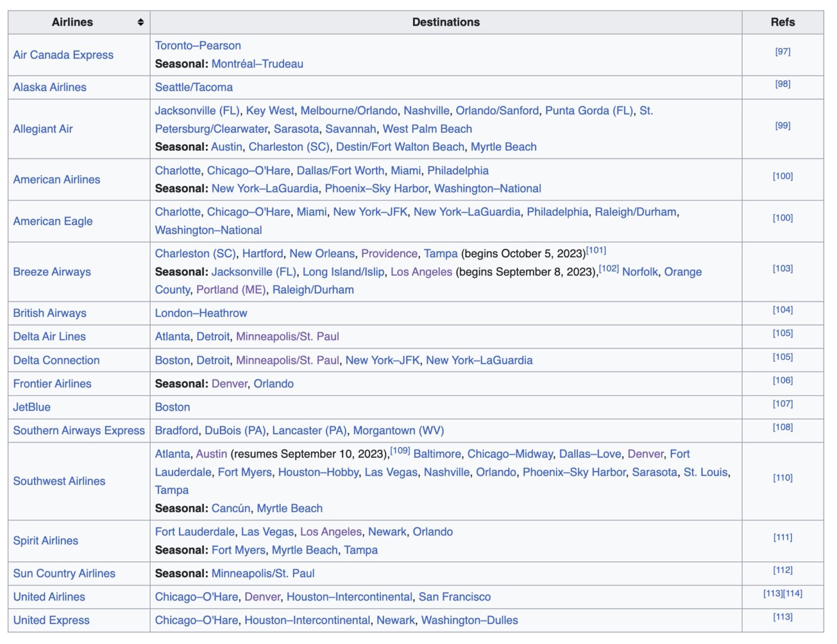Screen dimensions: 837x644
Task: Open the Air Canada Express page
Action: coord(63,55)
